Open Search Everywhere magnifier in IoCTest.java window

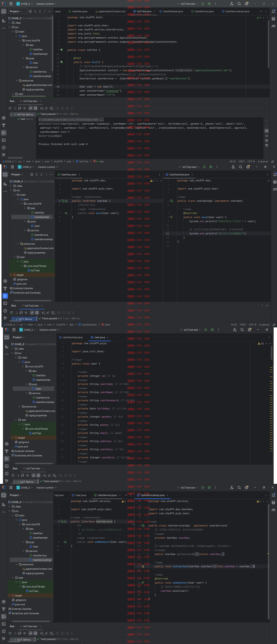click(239, 4)
